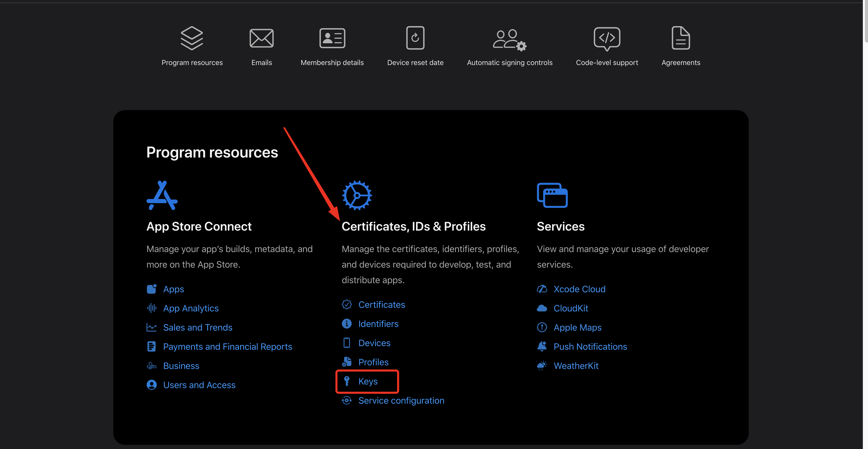Open the WeatherKit link
The height and width of the screenshot is (449, 868).
coord(576,366)
